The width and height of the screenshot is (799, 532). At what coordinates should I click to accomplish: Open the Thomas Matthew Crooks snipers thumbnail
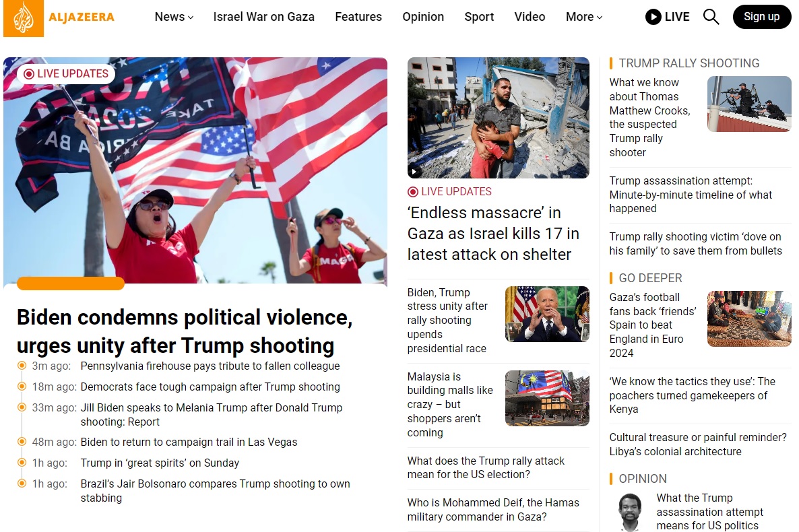(x=748, y=104)
